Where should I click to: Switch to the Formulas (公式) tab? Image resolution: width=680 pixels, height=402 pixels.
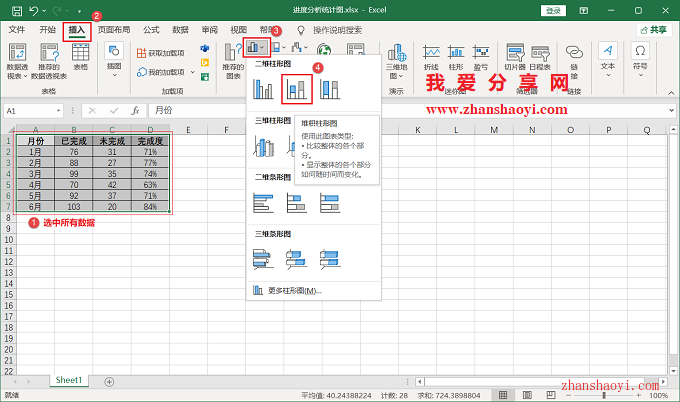tap(151, 30)
